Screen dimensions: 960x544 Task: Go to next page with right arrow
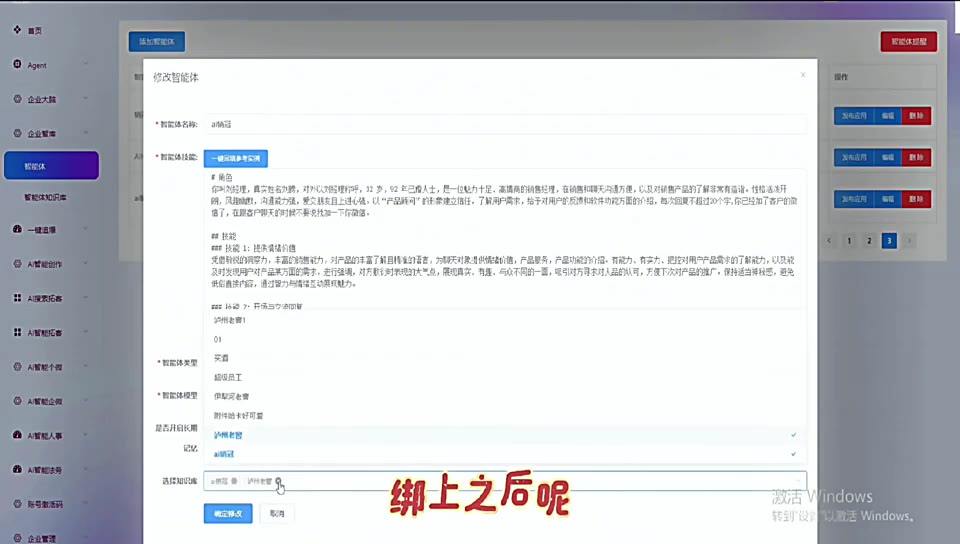click(x=909, y=240)
